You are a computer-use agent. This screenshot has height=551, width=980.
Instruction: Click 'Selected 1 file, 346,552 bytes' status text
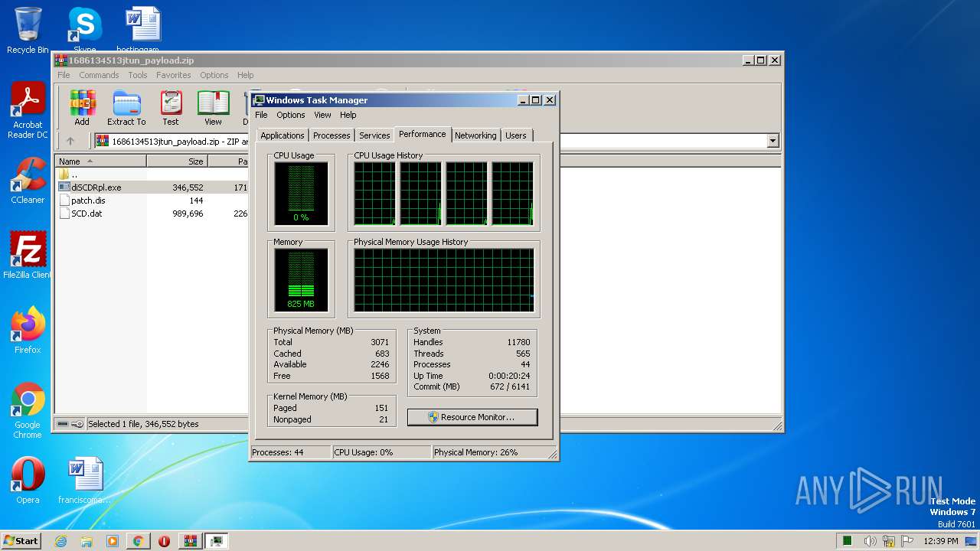[143, 424]
